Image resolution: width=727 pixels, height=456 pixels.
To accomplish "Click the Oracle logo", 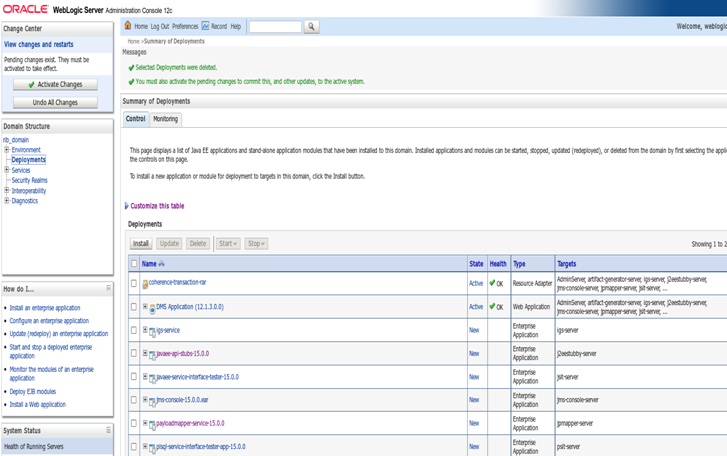I will pos(26,9).
